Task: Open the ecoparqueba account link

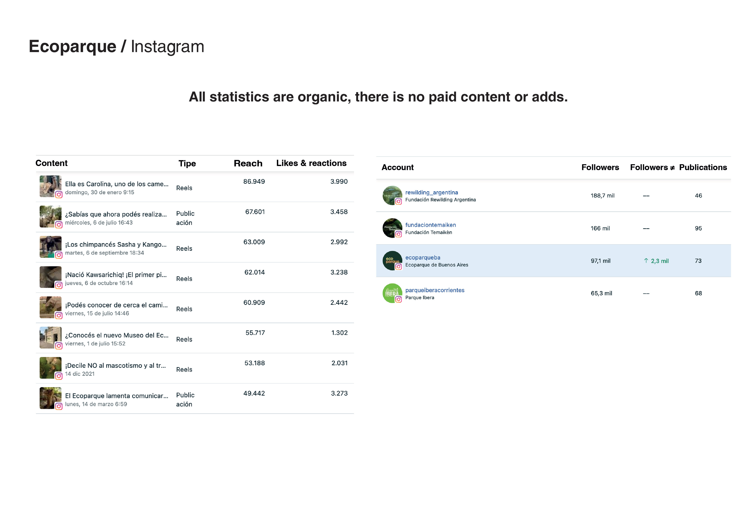Action: point(422,258)
